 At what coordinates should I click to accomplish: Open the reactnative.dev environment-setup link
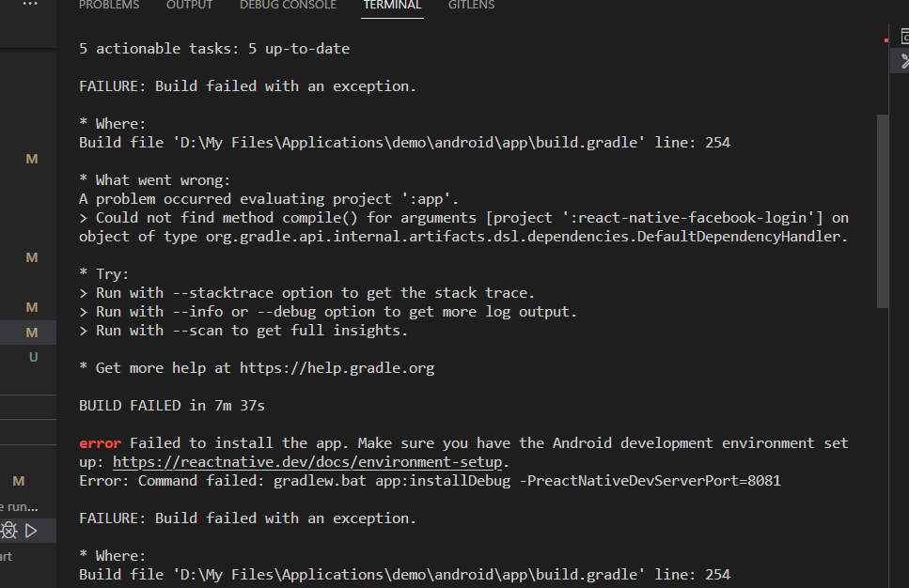[307, 462]
